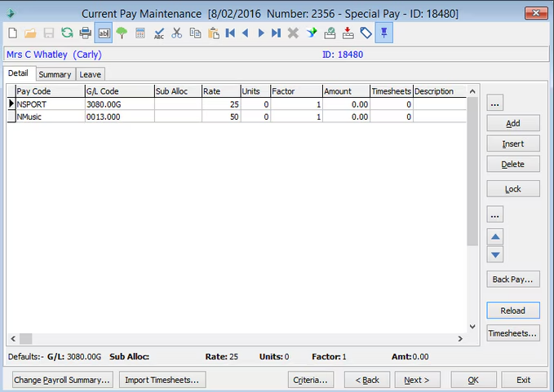Go to last record arrow icon

(276, 33)
